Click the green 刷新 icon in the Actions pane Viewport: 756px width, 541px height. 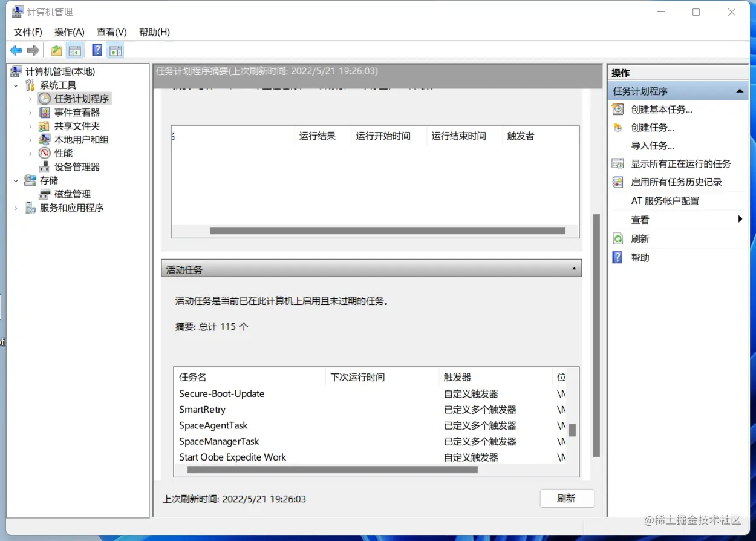(618, 239)
